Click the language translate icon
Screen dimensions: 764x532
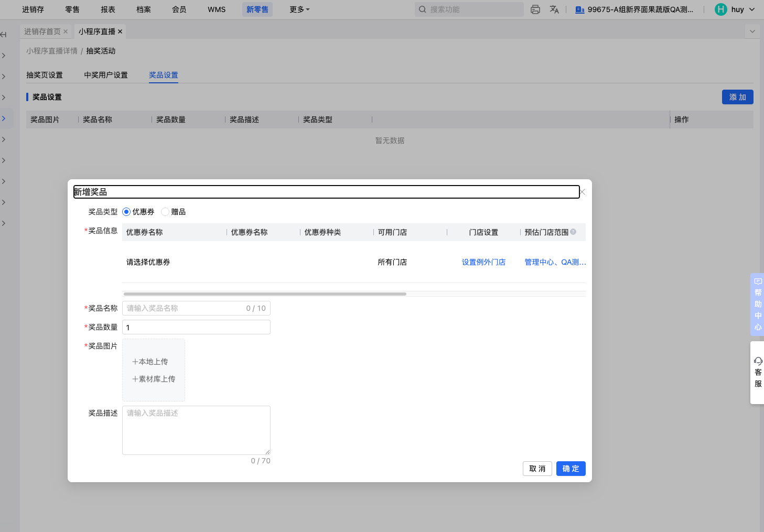tap(554, 9)
